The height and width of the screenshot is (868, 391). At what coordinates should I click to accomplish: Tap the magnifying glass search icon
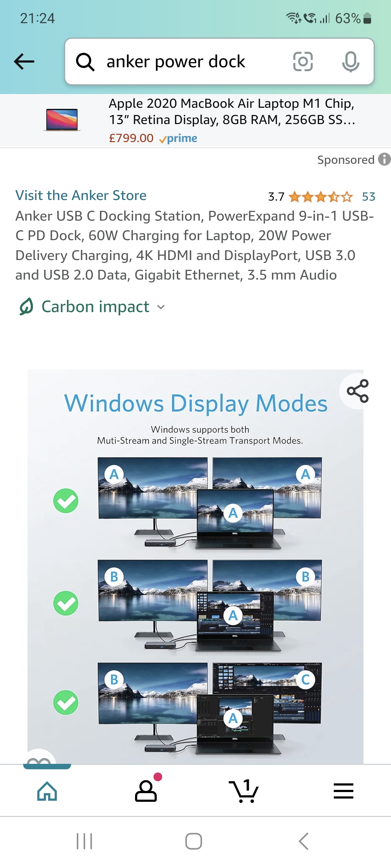pos(85,62)
